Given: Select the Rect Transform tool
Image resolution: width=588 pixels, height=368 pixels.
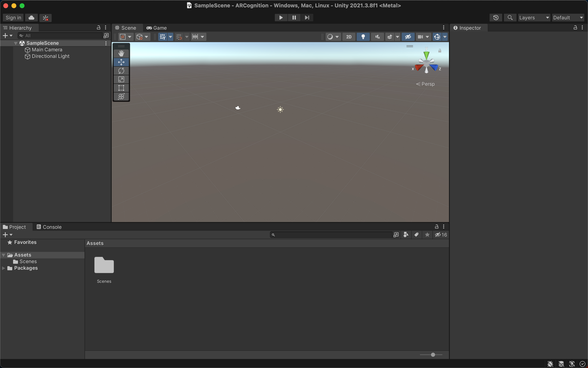Looking at the screenshot, I should (x=121, y=88).
